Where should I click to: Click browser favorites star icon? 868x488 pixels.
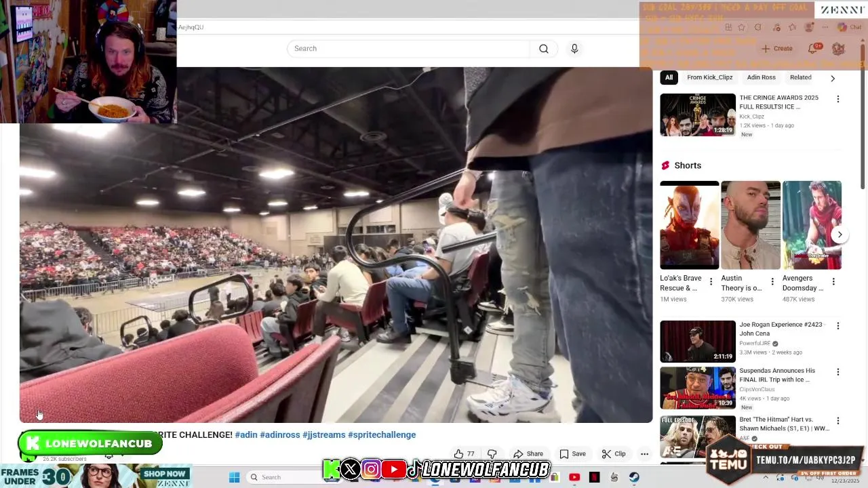pyautogui.click(x=741, y=27)
